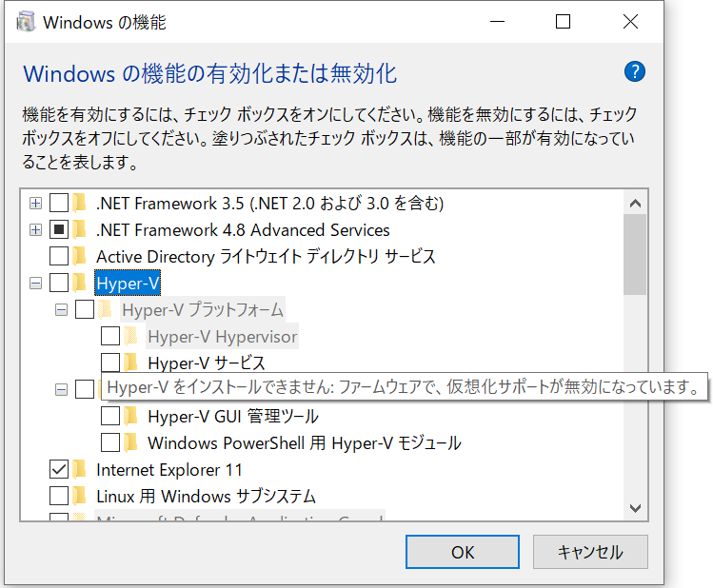
Task: Click scrollbar down arrow in feature list
Action: click(x=635, y=508)
